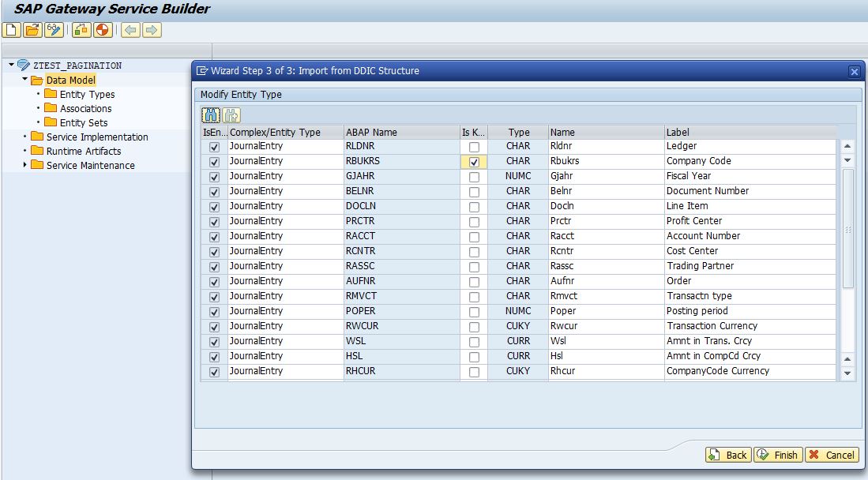Viewport: 868px width, 480px height.
Task: Uncheck the Is Key checkbox for RBUKRS
Action: [x=474, y=162]
